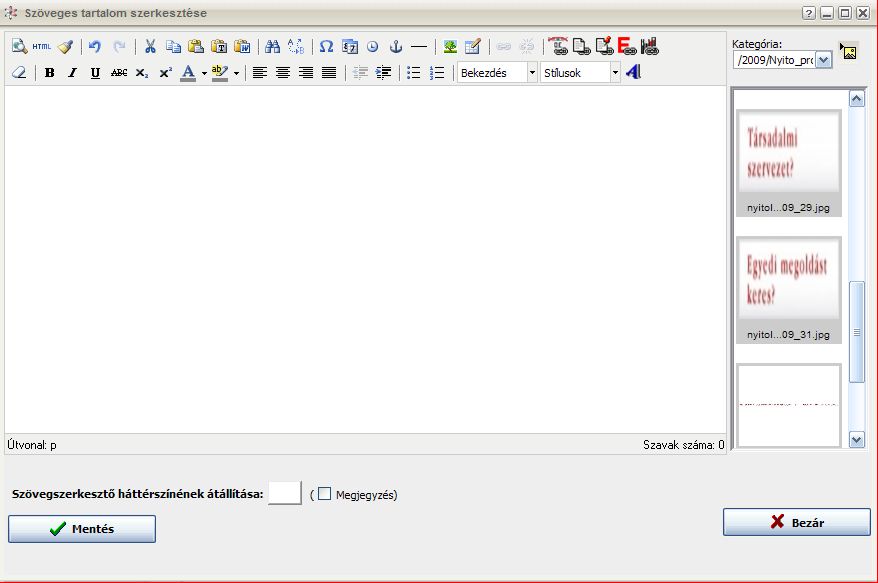Save content with the Mentés button
878x583 pixels.
(x=82, y=529)
